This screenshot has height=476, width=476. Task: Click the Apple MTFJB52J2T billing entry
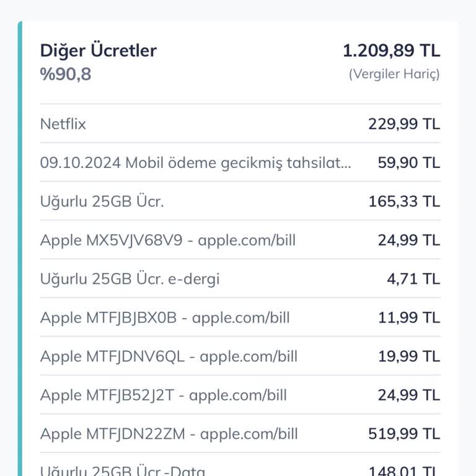click(x=164, y=395)
